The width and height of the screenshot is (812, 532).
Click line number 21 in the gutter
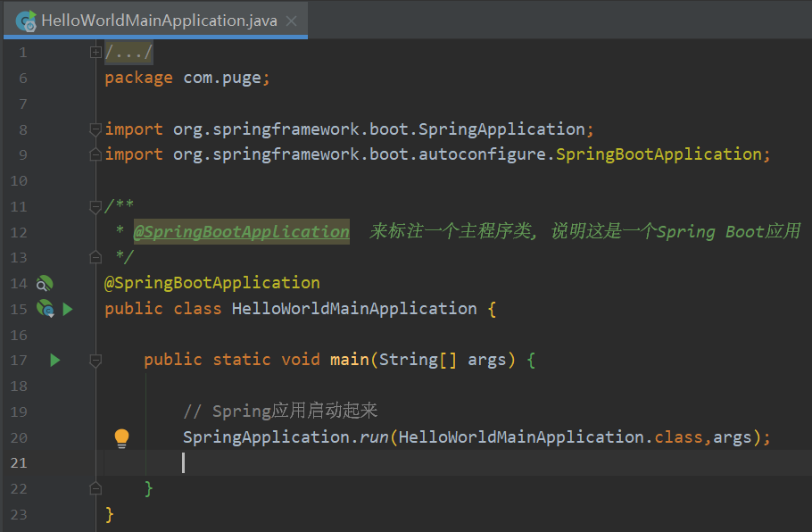pyautogui.click(x=19, y=462)
